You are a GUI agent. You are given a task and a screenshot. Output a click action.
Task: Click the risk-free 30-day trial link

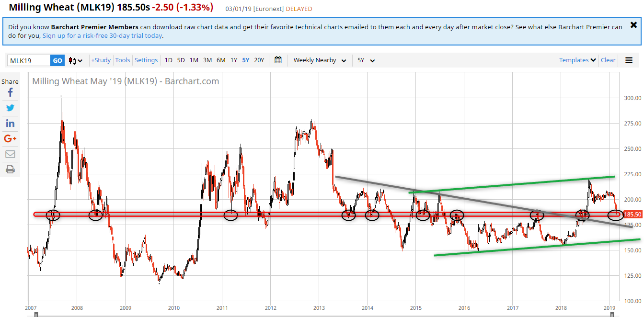(102, 35)
